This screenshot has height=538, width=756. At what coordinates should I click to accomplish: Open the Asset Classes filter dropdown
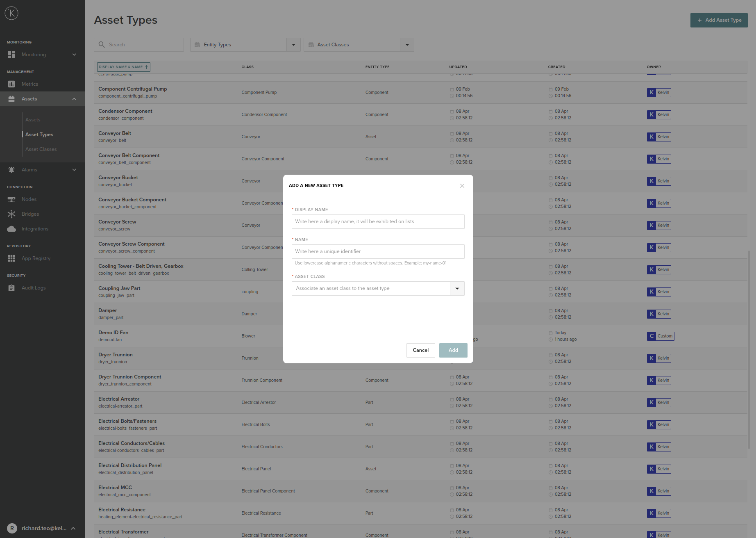point(407,44)
